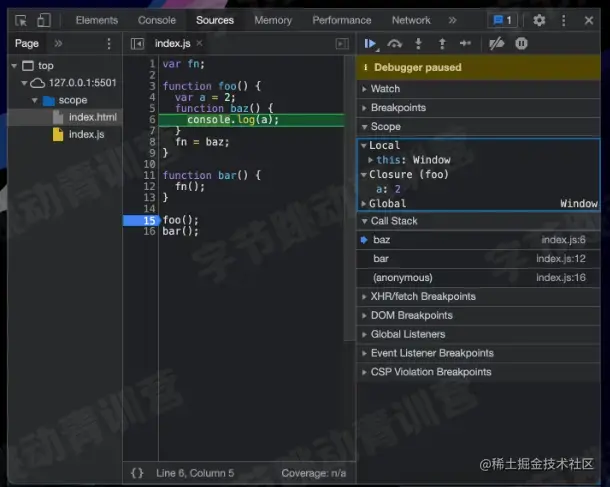
Task: Select the Sources tab
Action: click(x=215, y=20)
